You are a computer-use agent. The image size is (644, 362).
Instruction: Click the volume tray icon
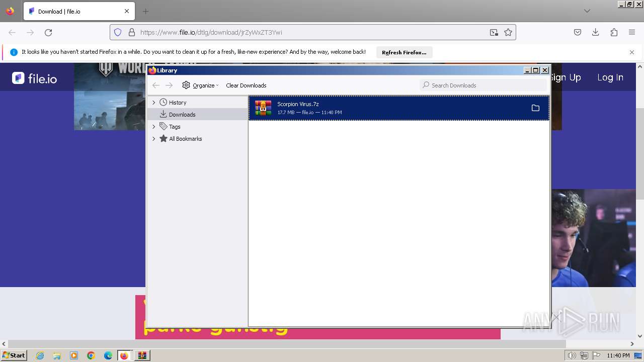click(572, 355)
